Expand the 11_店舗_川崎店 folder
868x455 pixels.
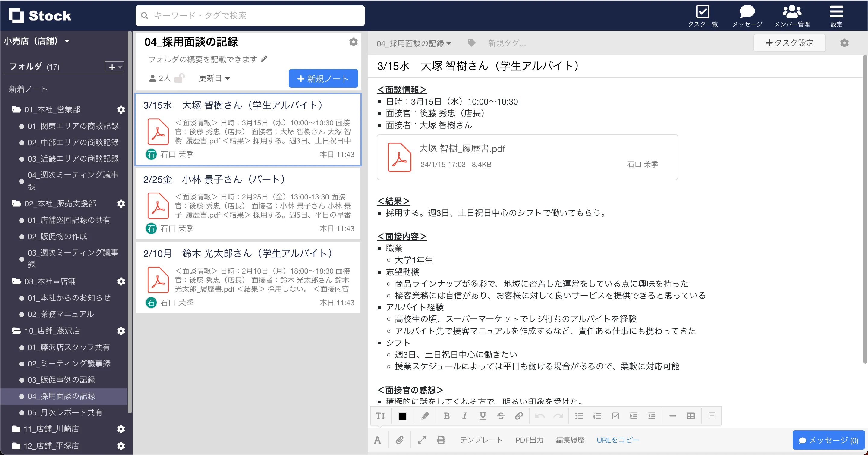(x=51, y=429)
